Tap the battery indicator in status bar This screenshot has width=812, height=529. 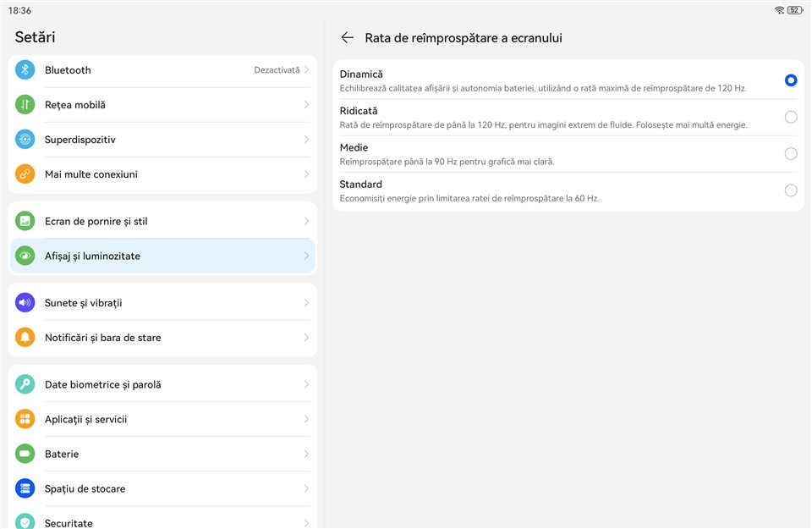pos(794,10)
